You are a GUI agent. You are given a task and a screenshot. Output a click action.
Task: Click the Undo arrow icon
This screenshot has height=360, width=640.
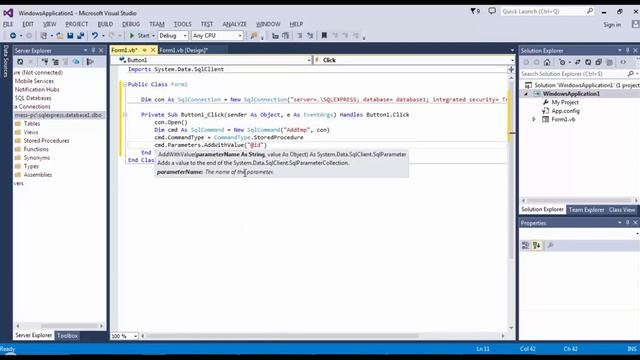tap(95, 36)
